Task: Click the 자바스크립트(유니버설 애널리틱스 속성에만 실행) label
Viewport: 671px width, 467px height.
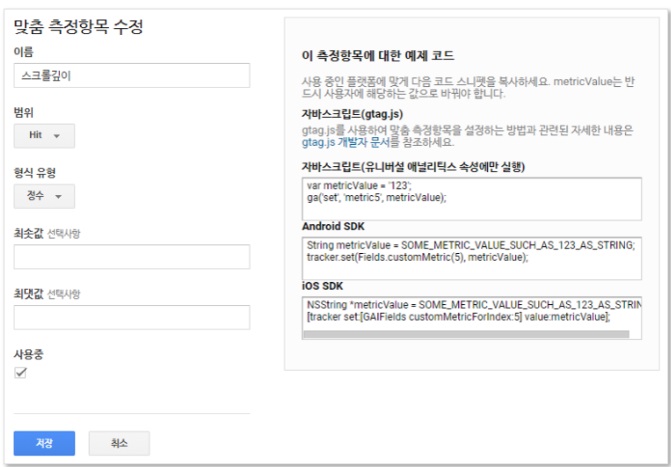Action: tap(413, 167)
